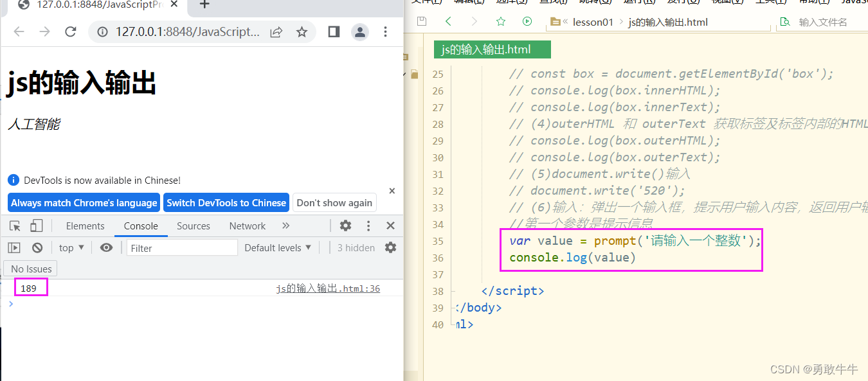
Task: Save file with HBuilderX save icon
Action: (422, 21)
